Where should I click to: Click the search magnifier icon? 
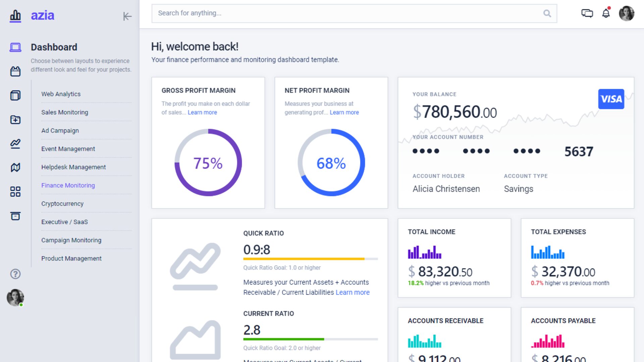(547, 13)
